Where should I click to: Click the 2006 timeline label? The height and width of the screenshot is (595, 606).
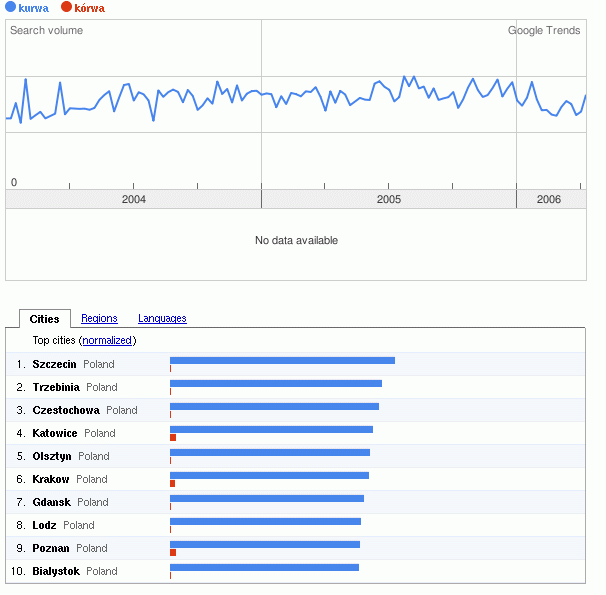549,200
